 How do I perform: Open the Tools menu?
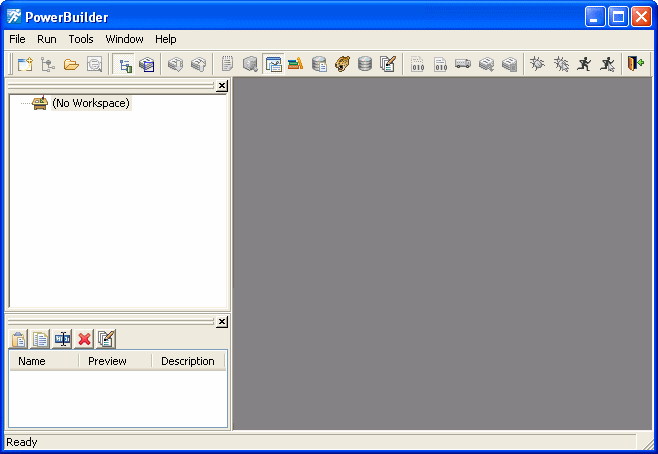[81, 39]
